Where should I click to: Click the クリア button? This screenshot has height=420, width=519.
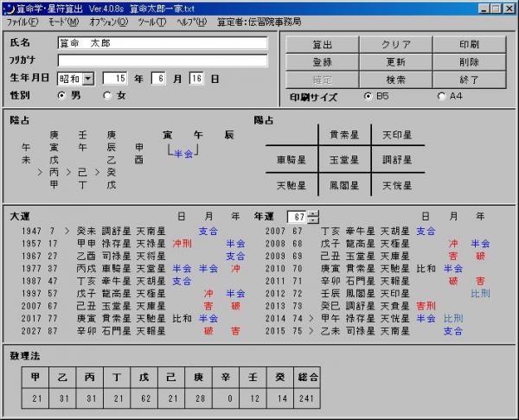[x=395, y=44]
